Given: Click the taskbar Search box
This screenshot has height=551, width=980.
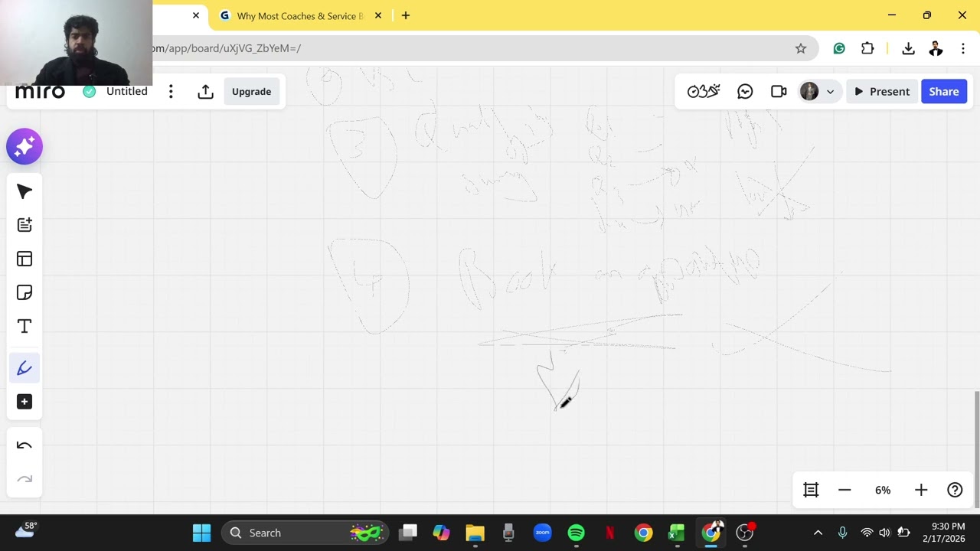Looking at the screenshot, I should click(x=305, y=533).
